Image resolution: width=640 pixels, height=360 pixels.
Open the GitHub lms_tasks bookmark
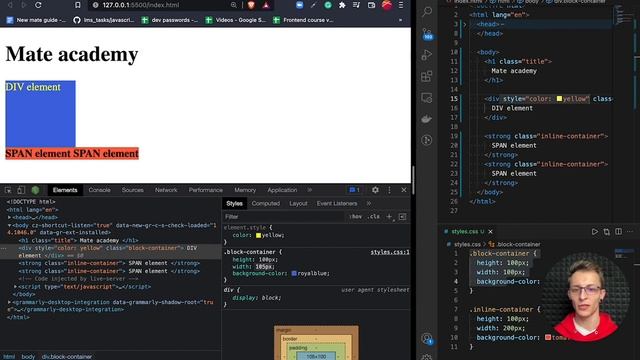tap(104, 20)
